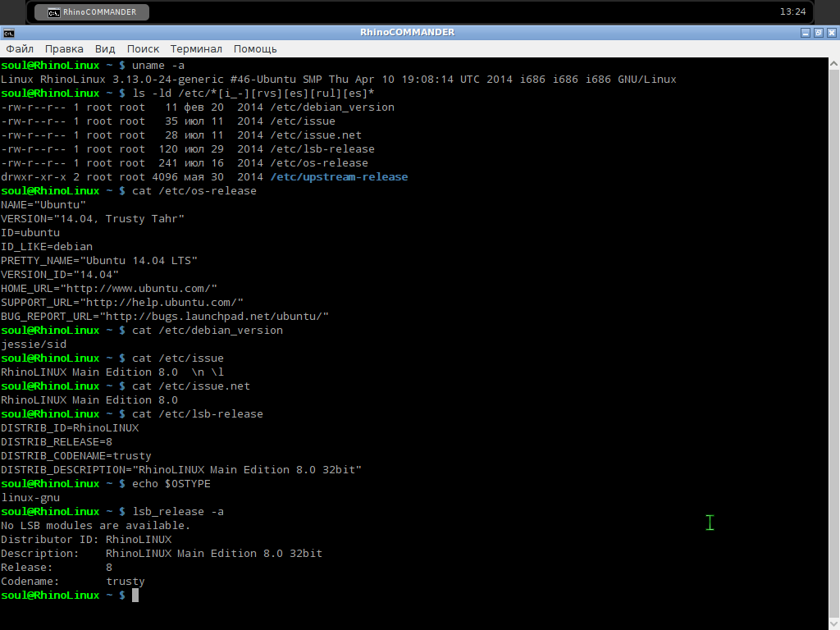
Task: Click 'RhinoLINUX Main Edition 8.0 \n \l' line
Action: click(x=112, y=372)
